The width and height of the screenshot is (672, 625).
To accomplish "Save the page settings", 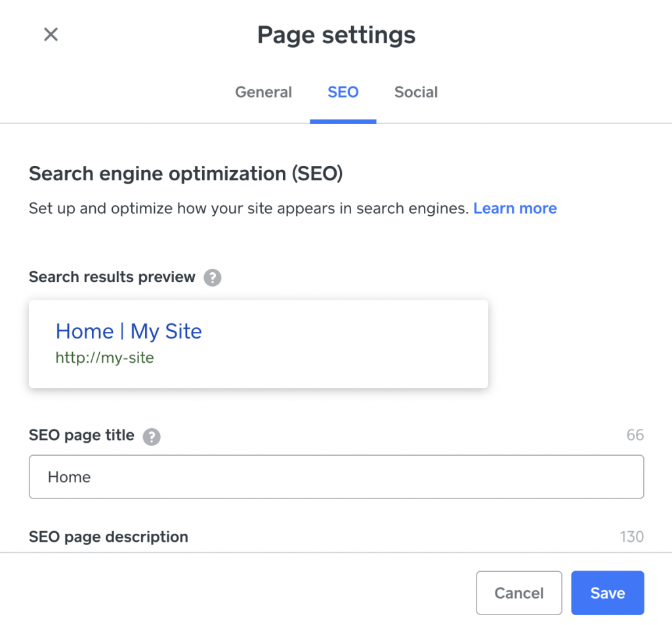I will 608,593.
